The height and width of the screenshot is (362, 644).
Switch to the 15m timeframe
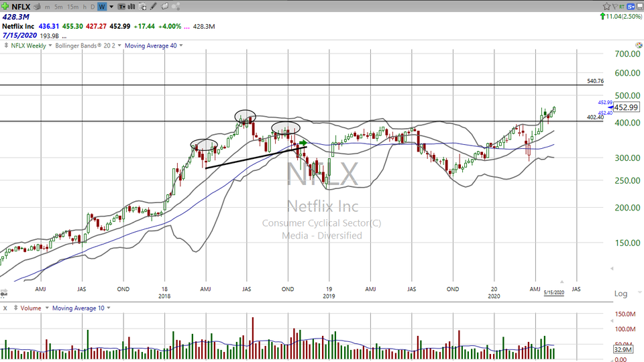[73, 7]
